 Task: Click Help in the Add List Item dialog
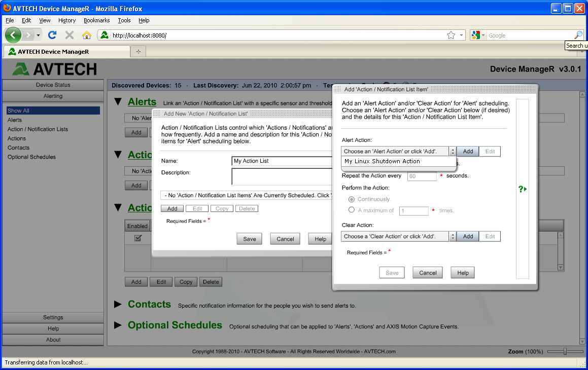coord(463,273)
